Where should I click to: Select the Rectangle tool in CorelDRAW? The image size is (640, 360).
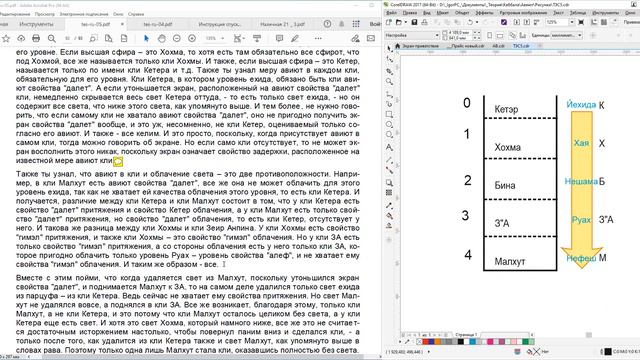[389, 114]
